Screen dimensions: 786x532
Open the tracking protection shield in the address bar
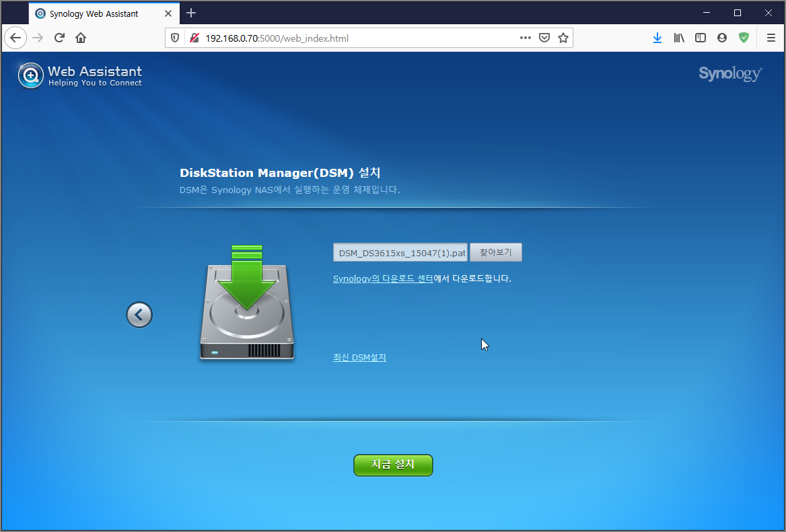coord(175,38)
